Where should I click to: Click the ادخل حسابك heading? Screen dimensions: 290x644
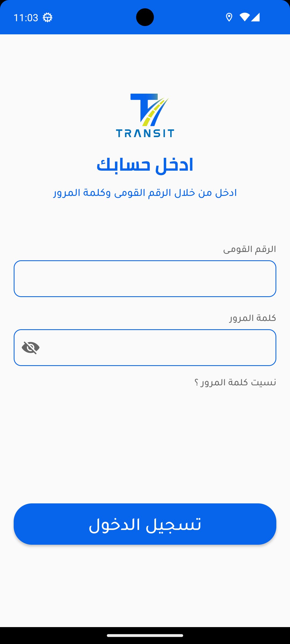click(x=145, y=165)
